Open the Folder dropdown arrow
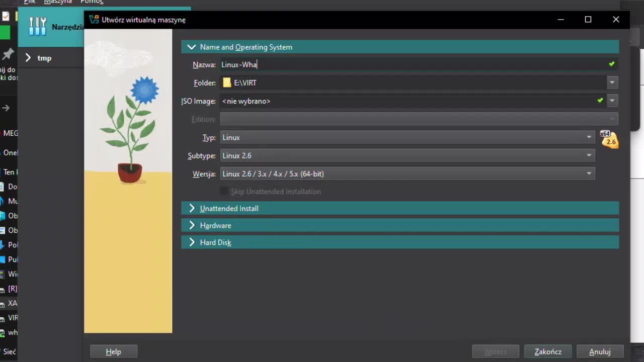The height and width of the screenshot is (362, 644). (x=612, y=82)
